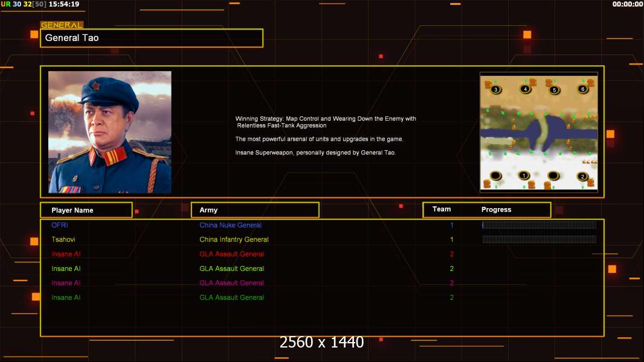
Task: Click the General Tao portrait image
Action: 110,132
